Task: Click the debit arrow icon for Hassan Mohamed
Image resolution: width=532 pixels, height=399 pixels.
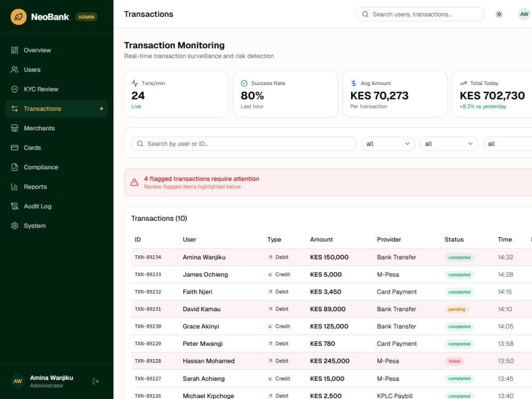Action: tap(270, 361)
